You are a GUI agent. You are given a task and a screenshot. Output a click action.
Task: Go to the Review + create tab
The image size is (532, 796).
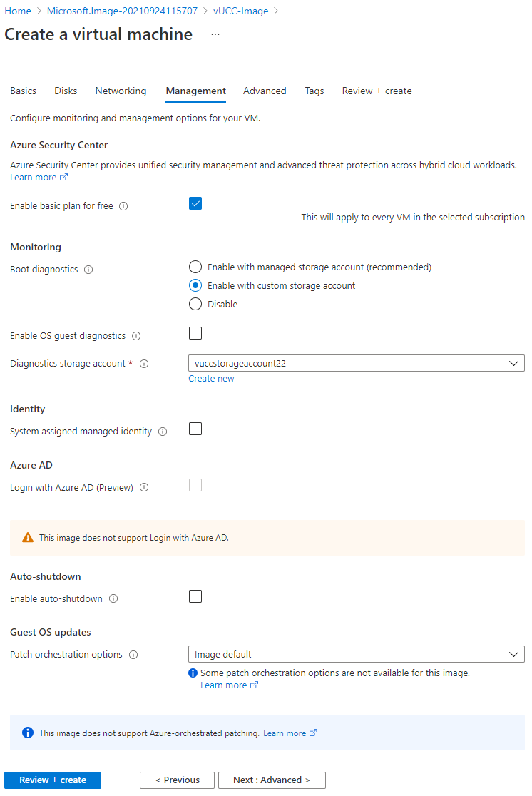point(377,91)
